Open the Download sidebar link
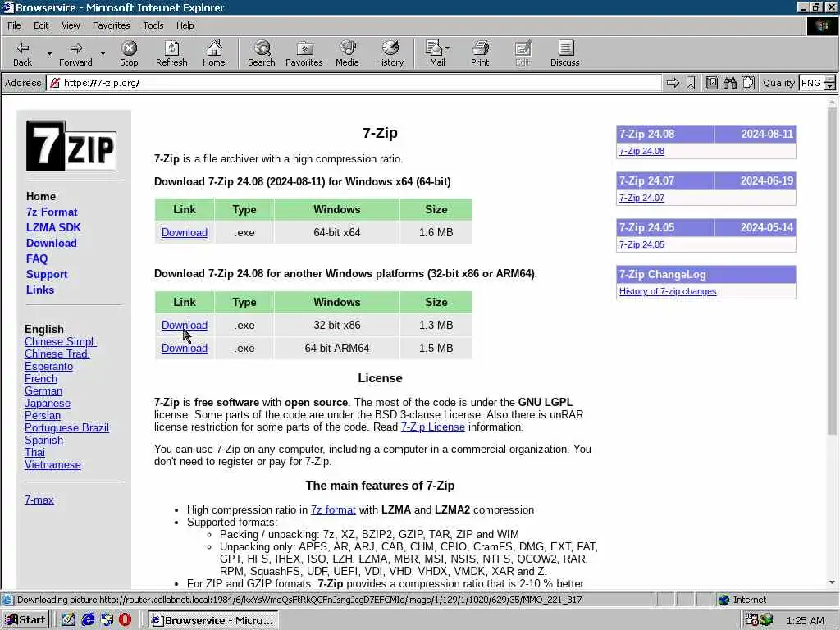This screenshot has height=630, width=840. pos(51,243)
